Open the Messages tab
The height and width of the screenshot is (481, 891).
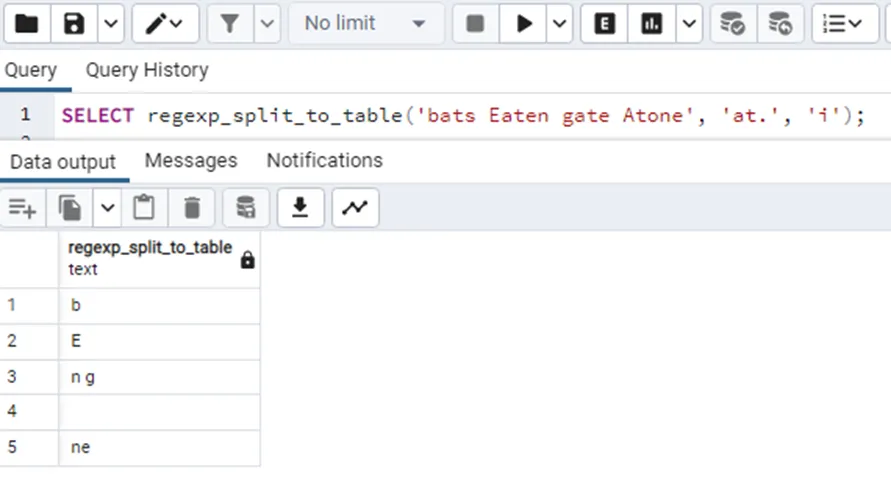191,160
